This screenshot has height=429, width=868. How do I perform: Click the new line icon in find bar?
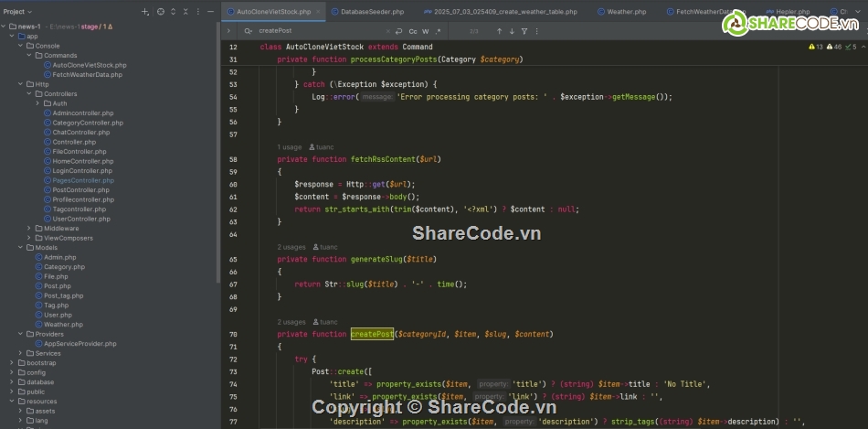398,32
